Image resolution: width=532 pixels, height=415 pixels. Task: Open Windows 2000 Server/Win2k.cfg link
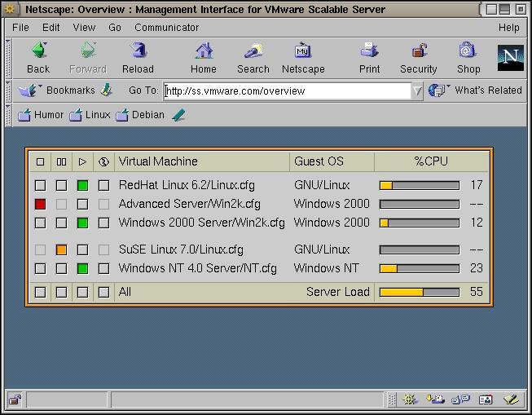pos(201,223)
